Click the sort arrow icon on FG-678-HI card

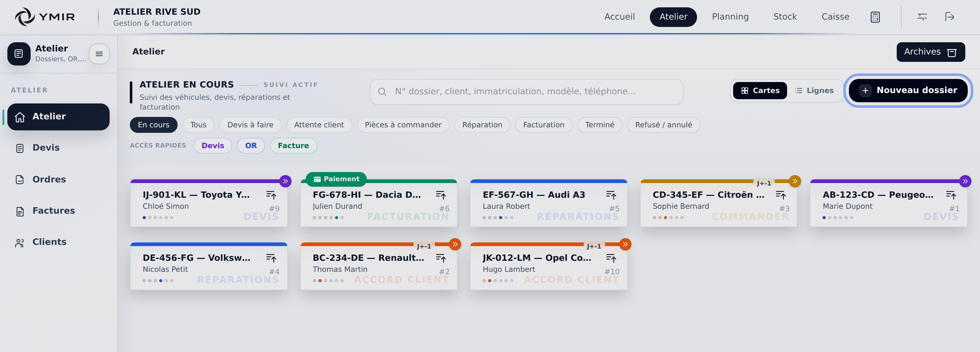[441, 195]
